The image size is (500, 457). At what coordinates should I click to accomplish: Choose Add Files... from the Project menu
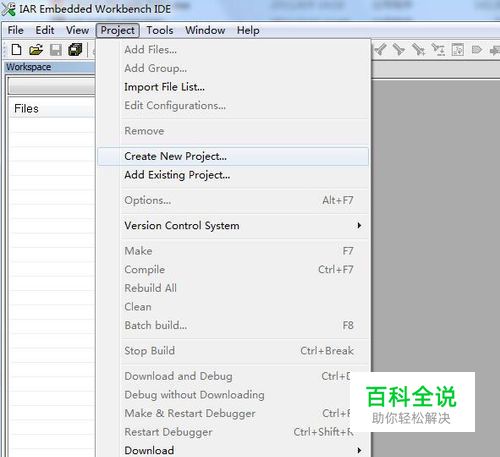click(233, 50)
